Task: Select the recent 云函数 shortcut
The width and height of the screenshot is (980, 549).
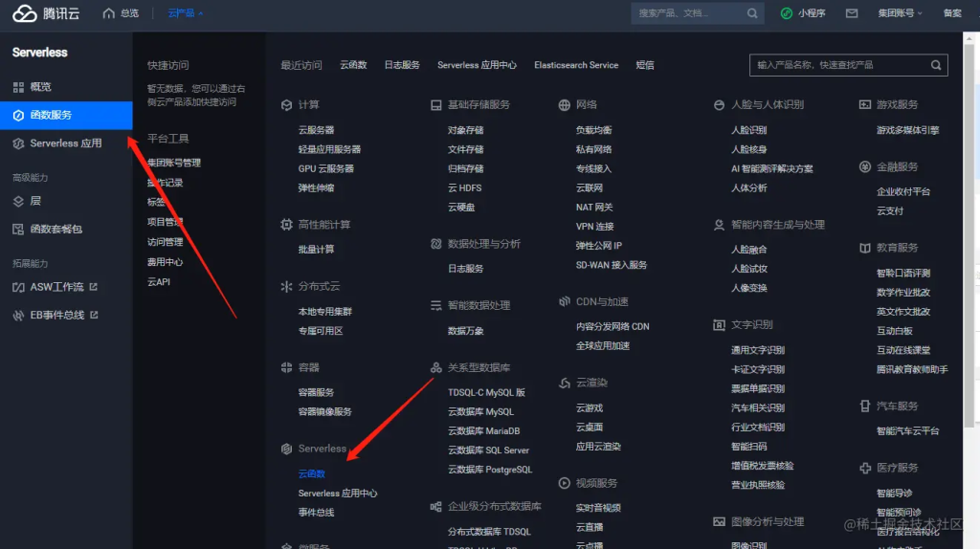Action: pyautogui.click(x=353, y=65)
